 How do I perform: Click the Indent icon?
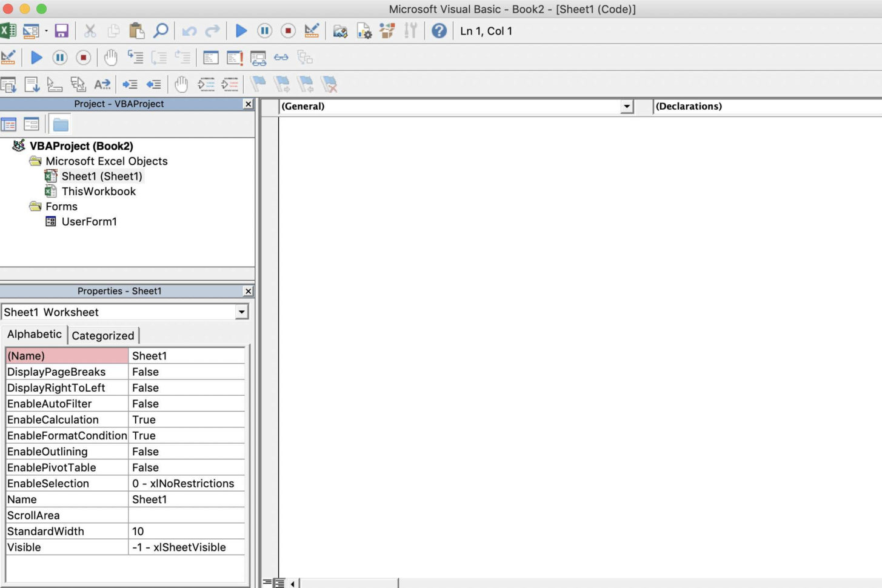pos(130,84)
